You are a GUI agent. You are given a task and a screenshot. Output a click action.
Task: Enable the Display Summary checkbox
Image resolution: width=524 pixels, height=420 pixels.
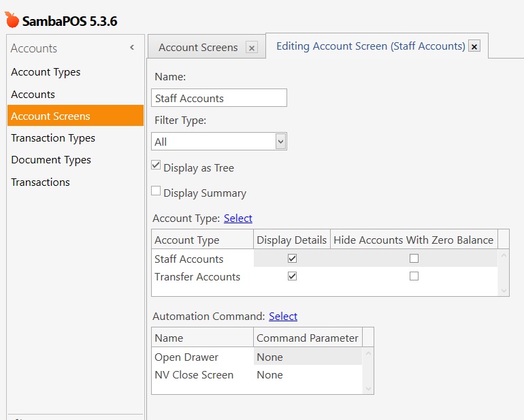click(156, 191)
